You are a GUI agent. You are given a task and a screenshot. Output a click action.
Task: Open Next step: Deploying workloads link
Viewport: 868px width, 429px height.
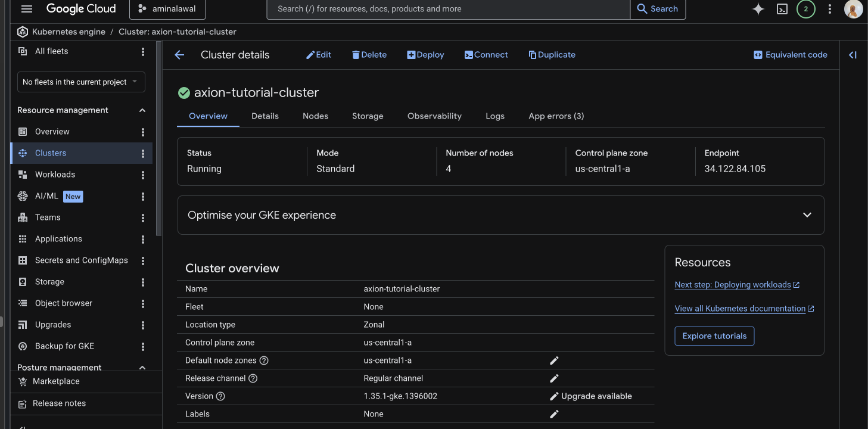(737, 285)
